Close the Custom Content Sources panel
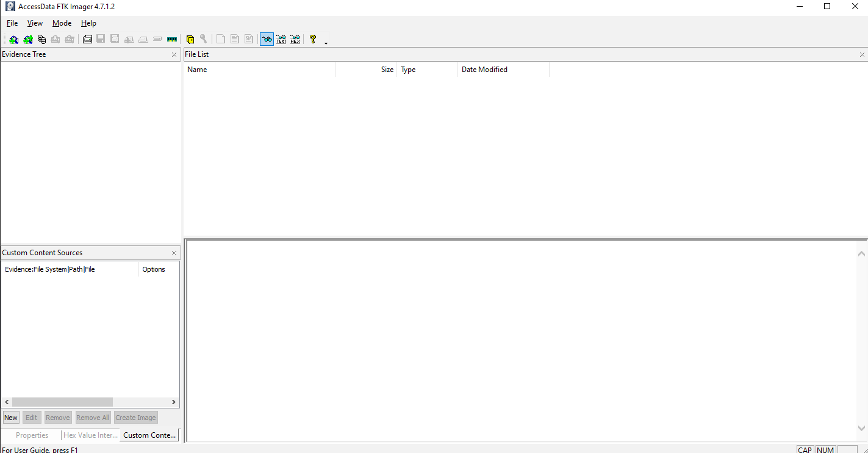Image resolution: width=868 pixels, height=453 pixels. [x=174, y=253]
